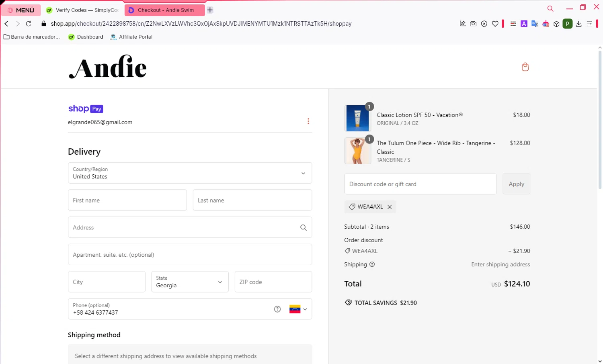Click the red-lined list extension icon

[x=513, y=24]
